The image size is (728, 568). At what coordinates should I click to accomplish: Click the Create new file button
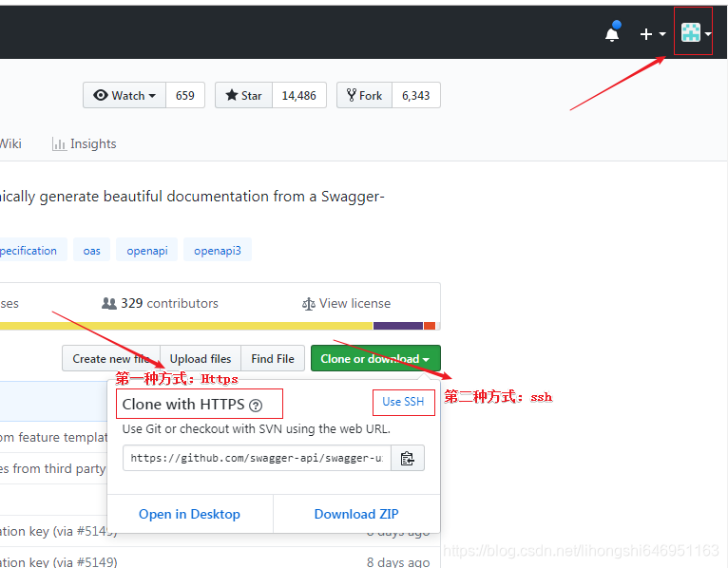point(111,358)
